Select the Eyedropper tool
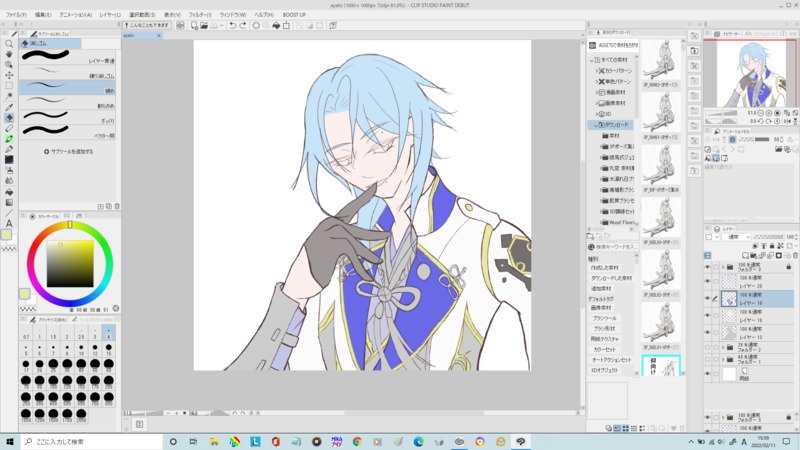This screenshot has height=450, width=800. tap(9, 107)
